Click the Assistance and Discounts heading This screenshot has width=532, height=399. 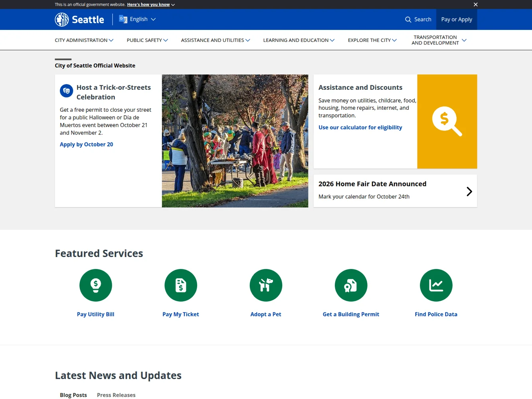[x=360, y=87]
